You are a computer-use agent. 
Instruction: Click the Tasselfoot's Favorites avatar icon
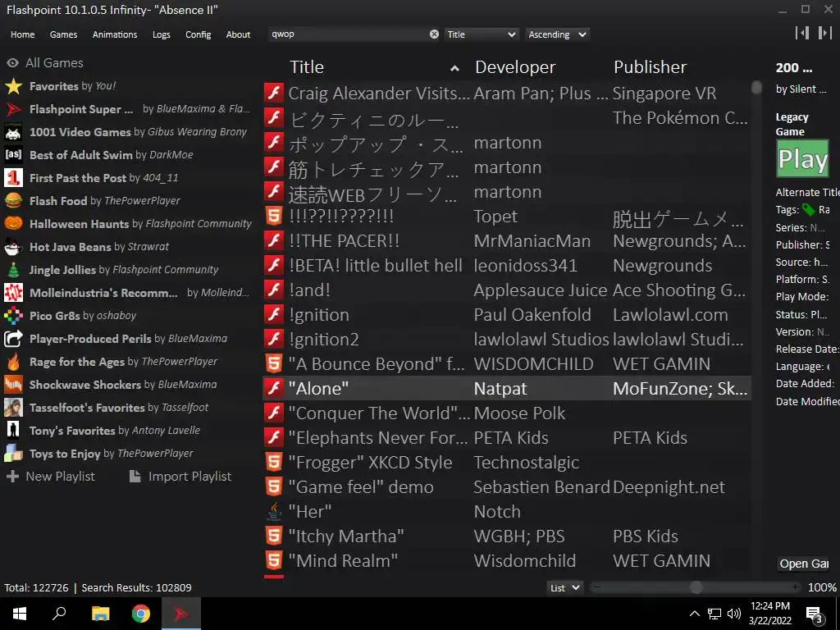coord(13,408)
